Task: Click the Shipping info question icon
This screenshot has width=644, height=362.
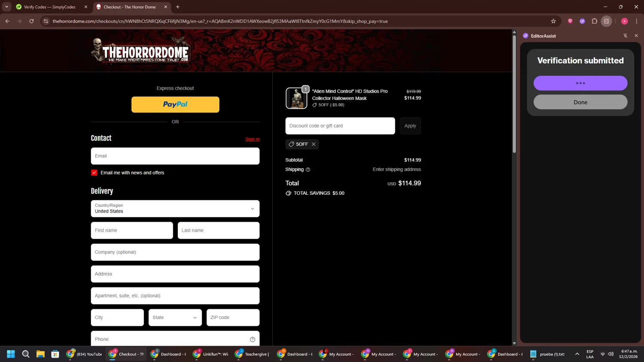Action: (x=308, y=169)
